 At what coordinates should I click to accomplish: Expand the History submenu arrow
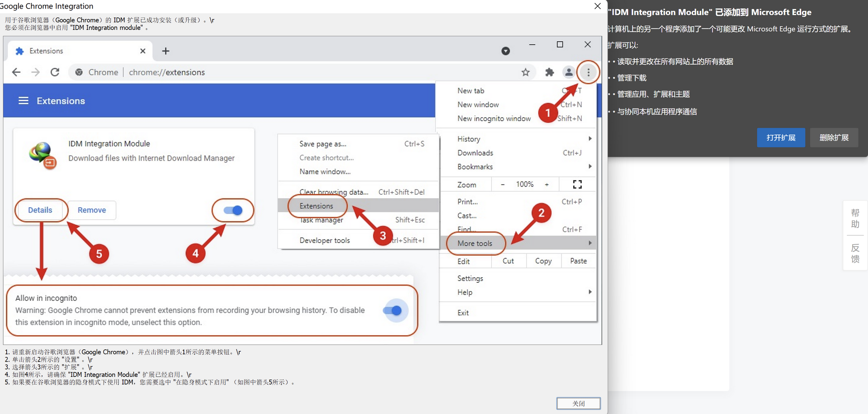[x=590, y=138]
